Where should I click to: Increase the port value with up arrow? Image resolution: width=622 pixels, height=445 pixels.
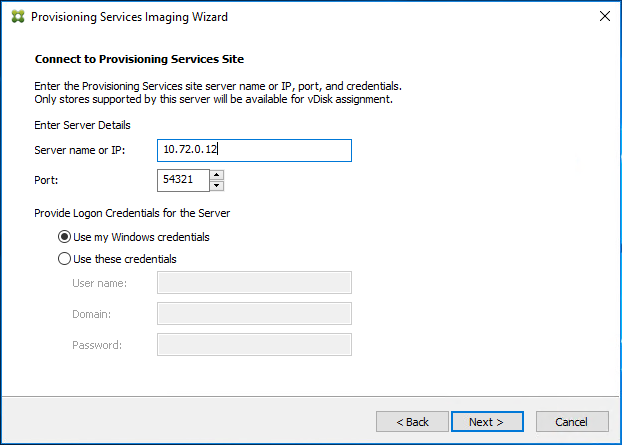217,175
